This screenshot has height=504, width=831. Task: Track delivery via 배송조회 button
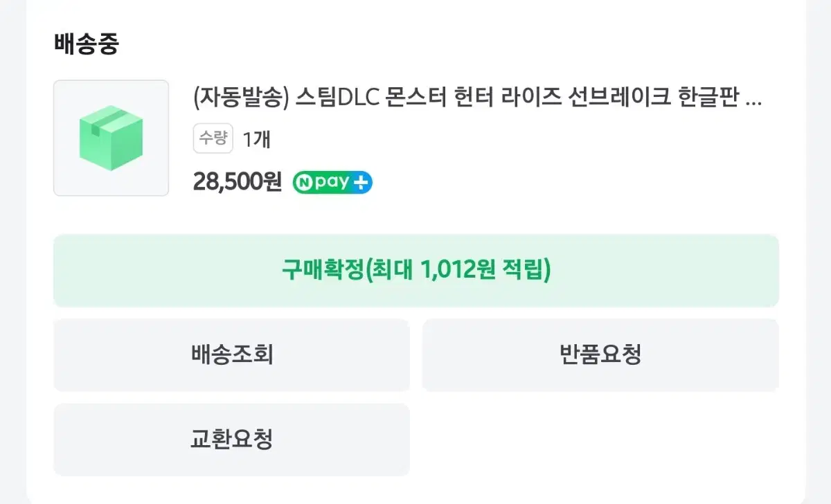[232, 355]
